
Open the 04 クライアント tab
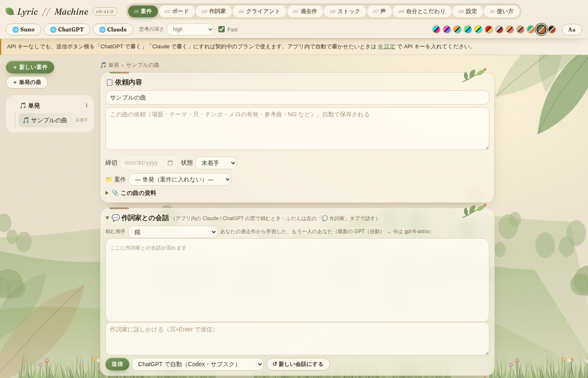coord(260,11)
